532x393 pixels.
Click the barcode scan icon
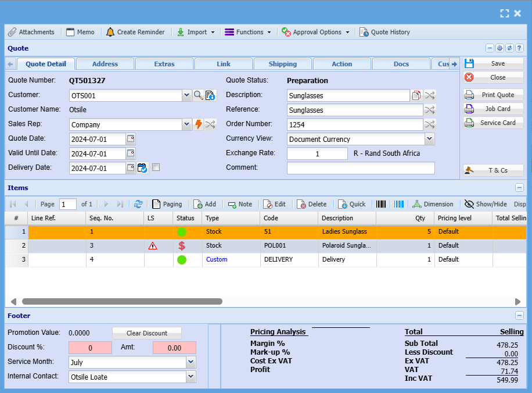click(381, 204)
